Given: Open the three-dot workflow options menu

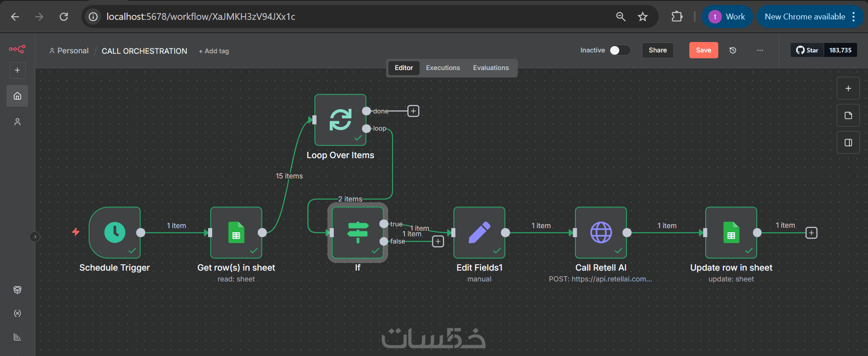Looking at the screenshot, I should (x=760, y=50).
